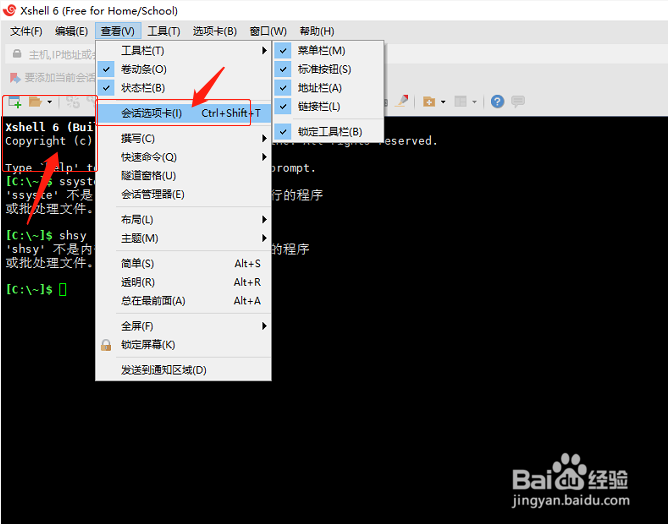Toggle 地址栏(A) in the toolbar submenu
The image size is (668, 524).
[328, 88]
